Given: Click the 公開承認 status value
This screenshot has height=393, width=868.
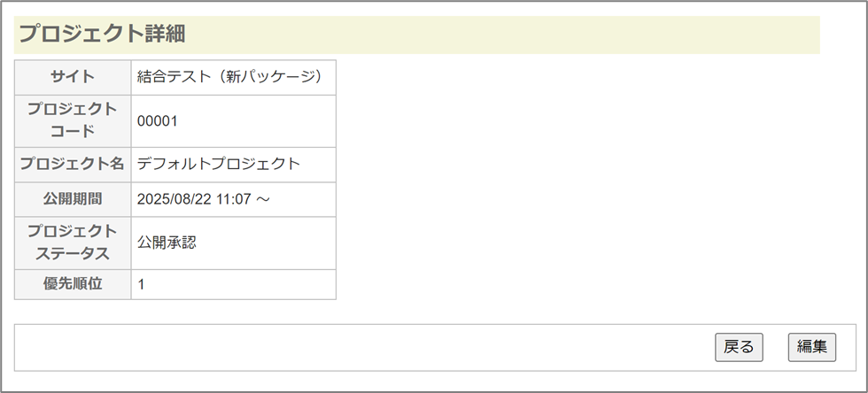Looking at the screenshot, I should coord(167,243).
